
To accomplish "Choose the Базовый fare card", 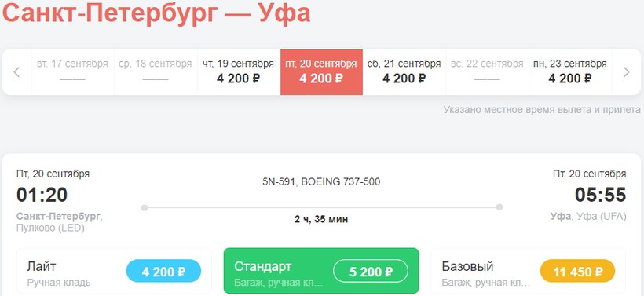I will pos(529,272).
